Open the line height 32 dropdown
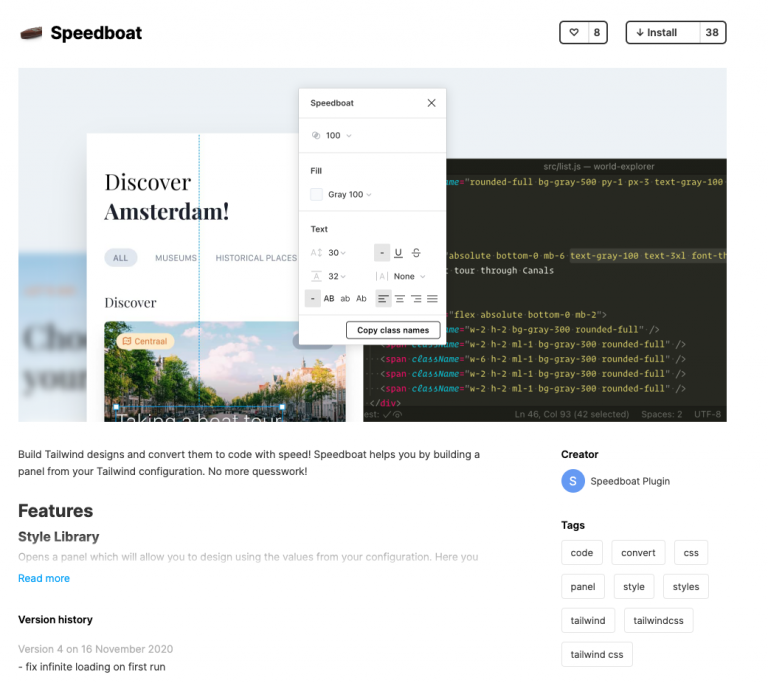This screenshot has width=768, height=683. point(337,276)
